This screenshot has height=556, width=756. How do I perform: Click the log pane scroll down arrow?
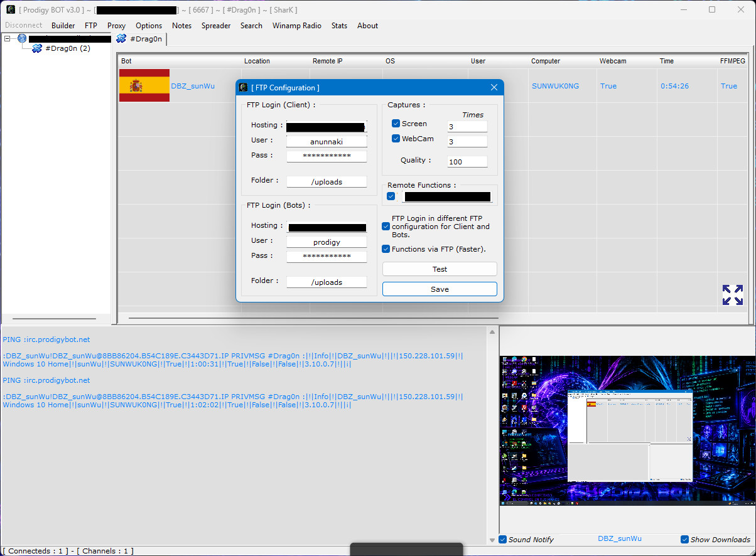(x=492, y=540)
